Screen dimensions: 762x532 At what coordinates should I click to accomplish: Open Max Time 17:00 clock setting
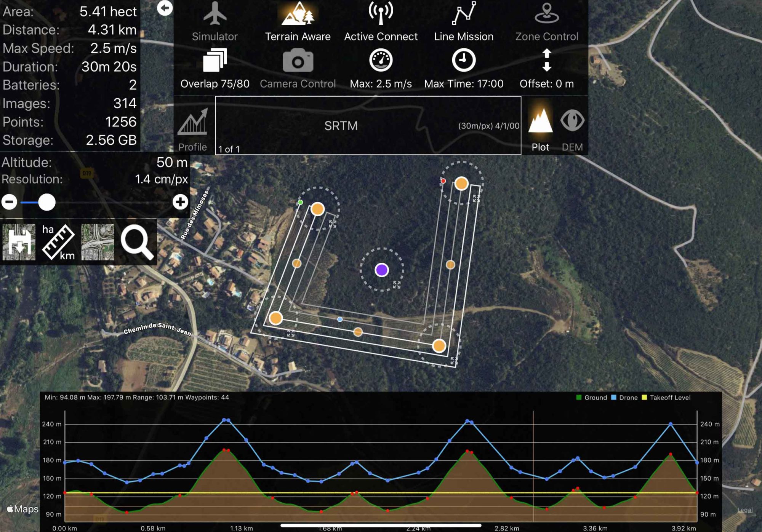coord(464,60)
